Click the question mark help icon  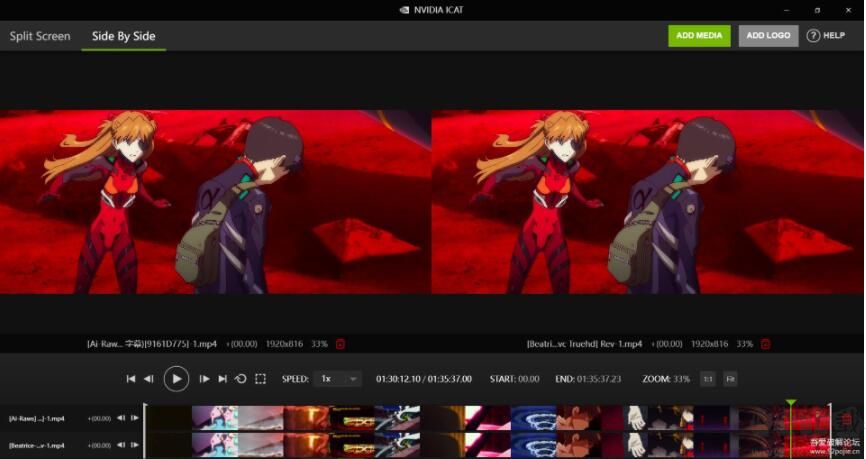(x=813, y=35)
